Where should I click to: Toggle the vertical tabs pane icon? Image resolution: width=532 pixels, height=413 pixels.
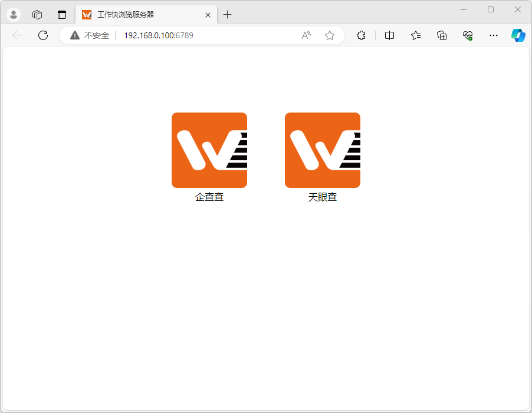tap(62, 15)
